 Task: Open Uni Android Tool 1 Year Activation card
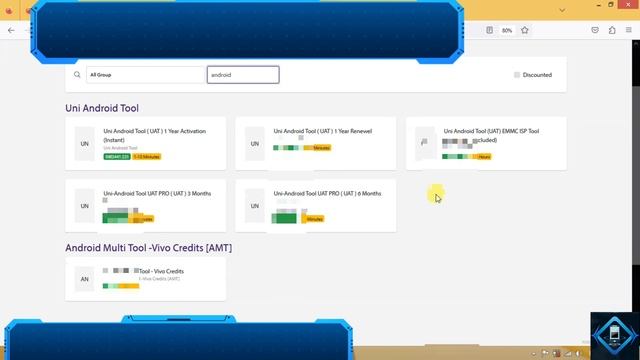[146, 143]
